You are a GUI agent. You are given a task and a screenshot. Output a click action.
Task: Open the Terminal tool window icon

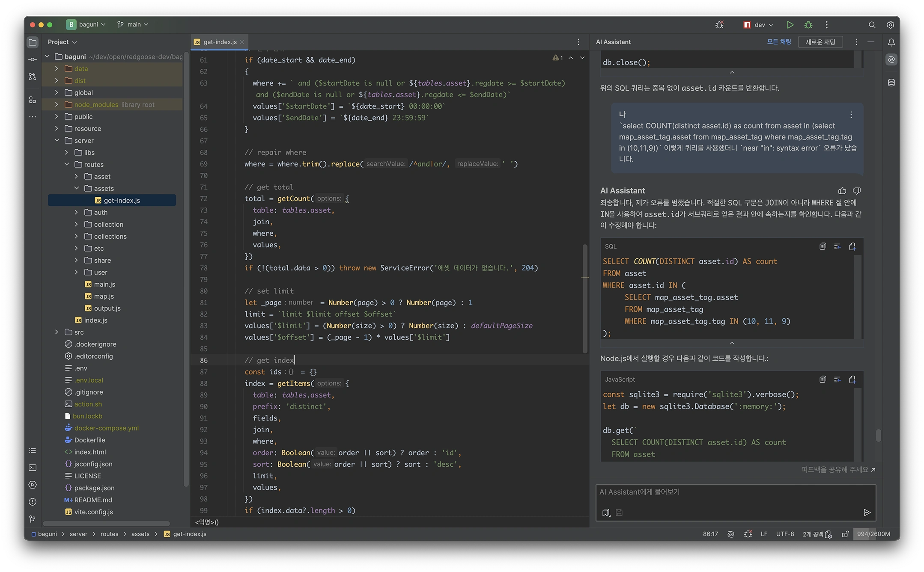click(33, 468)
